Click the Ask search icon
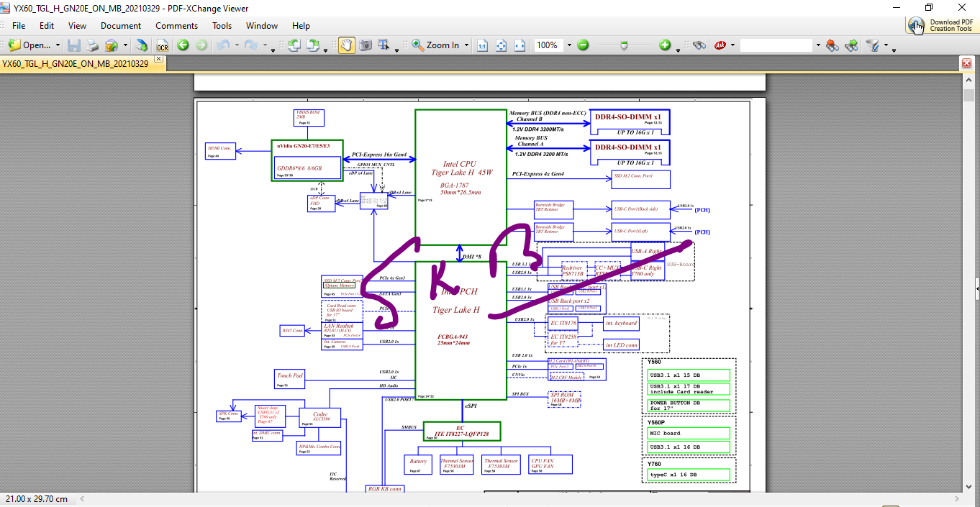Screen dimensions: 980x507 click(720, 45)
